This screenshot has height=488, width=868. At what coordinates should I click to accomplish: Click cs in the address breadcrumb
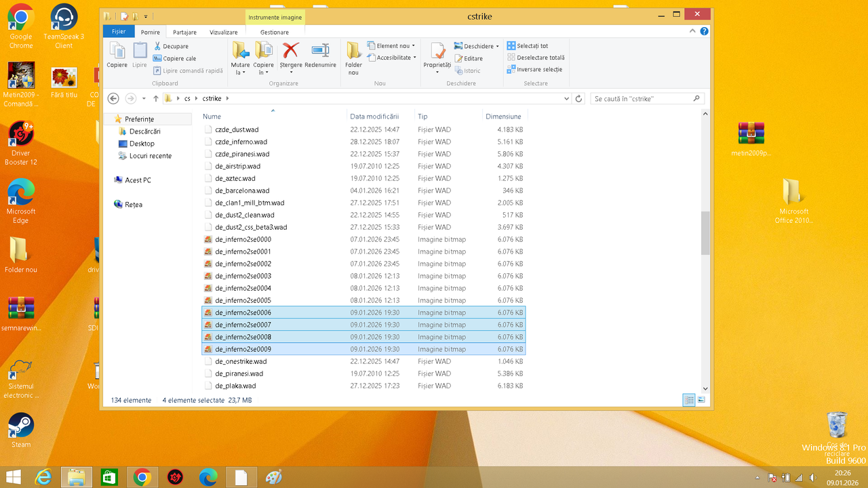click(x=187, y=98)
